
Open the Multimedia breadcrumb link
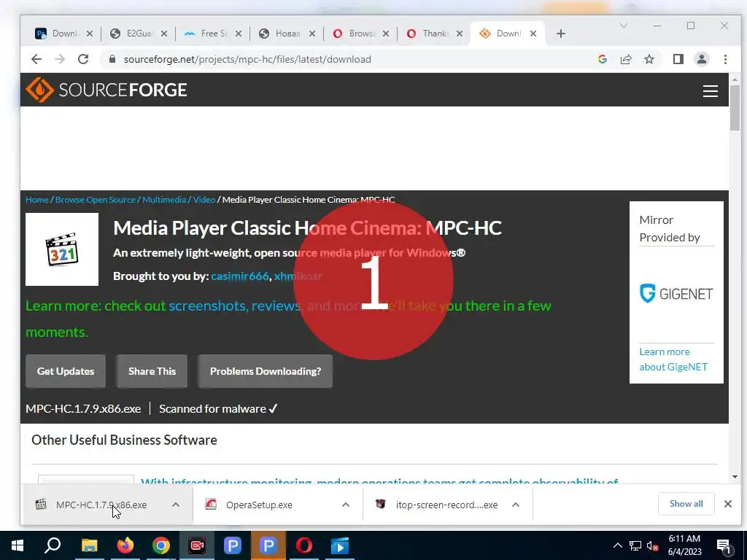point(164,200)
